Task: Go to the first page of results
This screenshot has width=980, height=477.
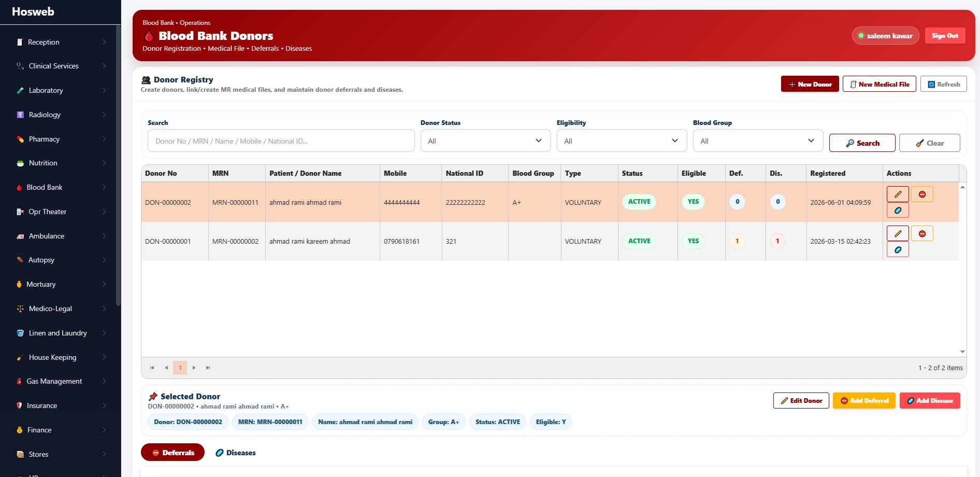Action: 152,368
